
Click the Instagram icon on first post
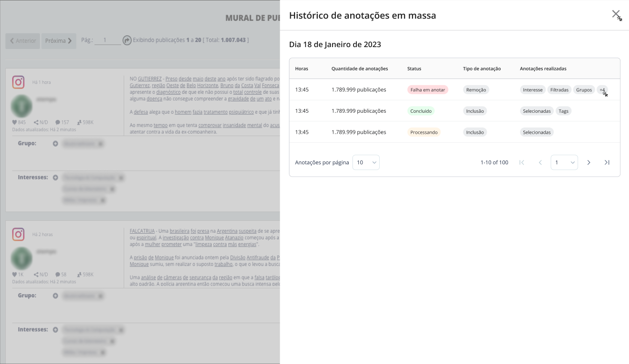pyautogui.click(x=19, y=82)
